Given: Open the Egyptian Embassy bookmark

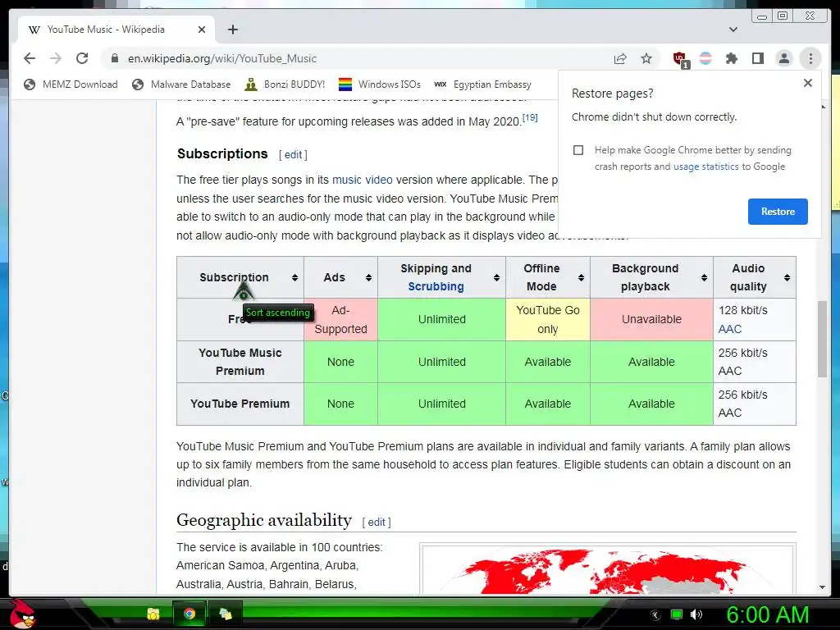Looking at the screenshot, I should [x=482, y=84].
